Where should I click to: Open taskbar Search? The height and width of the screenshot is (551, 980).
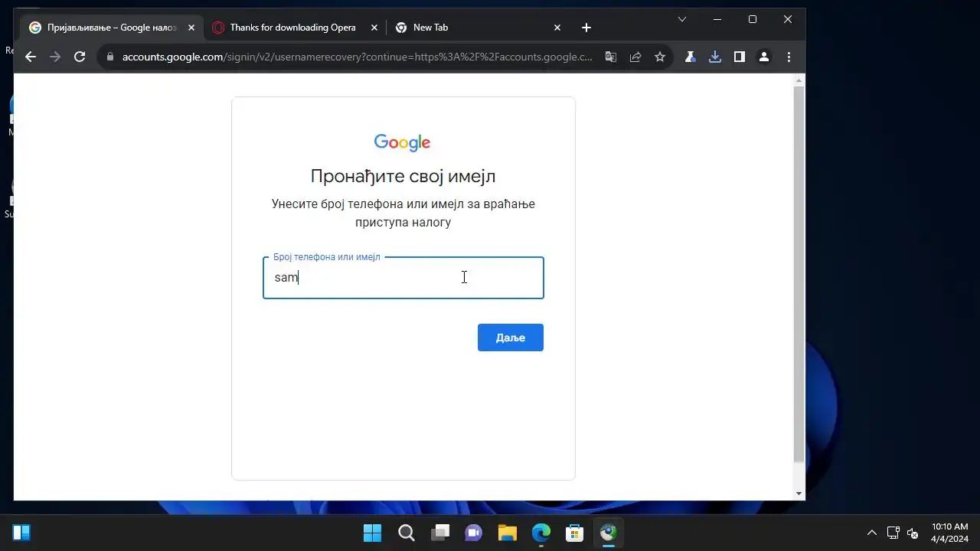[x=407, y=533]
